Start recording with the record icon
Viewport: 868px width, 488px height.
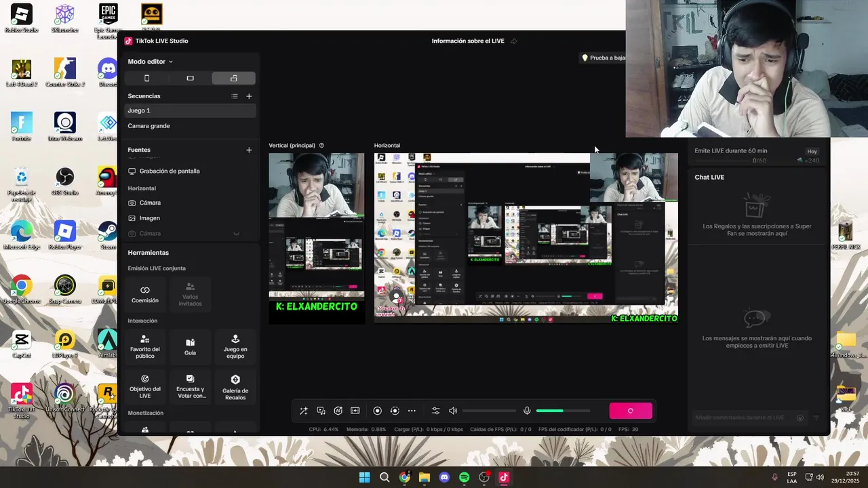coord(378,411)
